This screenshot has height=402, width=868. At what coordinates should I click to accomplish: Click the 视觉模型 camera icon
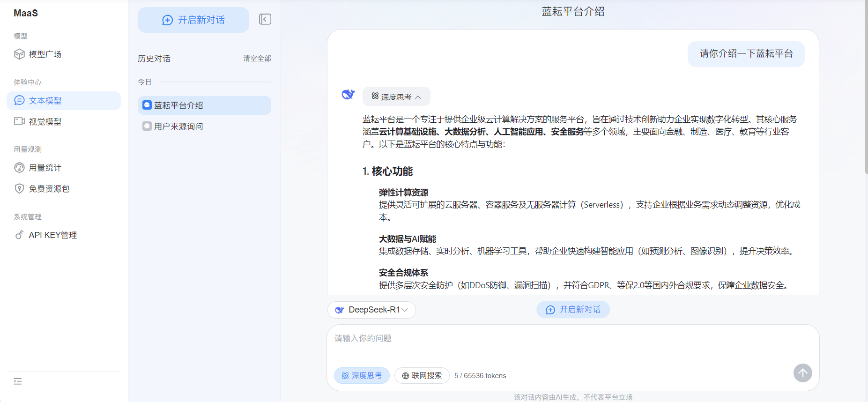click(19, 121)
